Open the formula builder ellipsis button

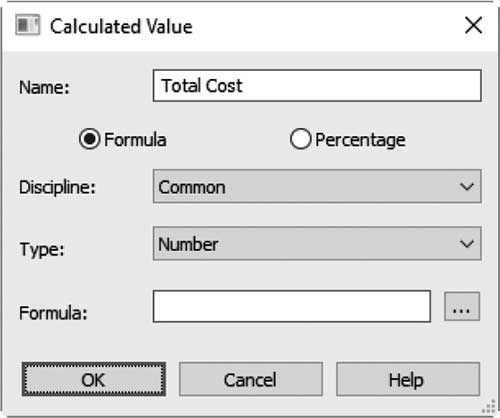click(462, 307)
